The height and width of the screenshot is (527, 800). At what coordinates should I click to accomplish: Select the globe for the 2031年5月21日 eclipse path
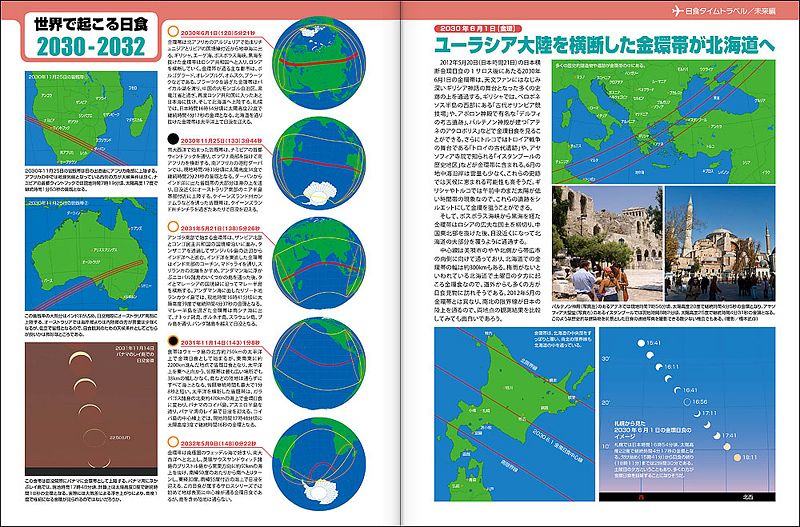(x=319, y=264)
